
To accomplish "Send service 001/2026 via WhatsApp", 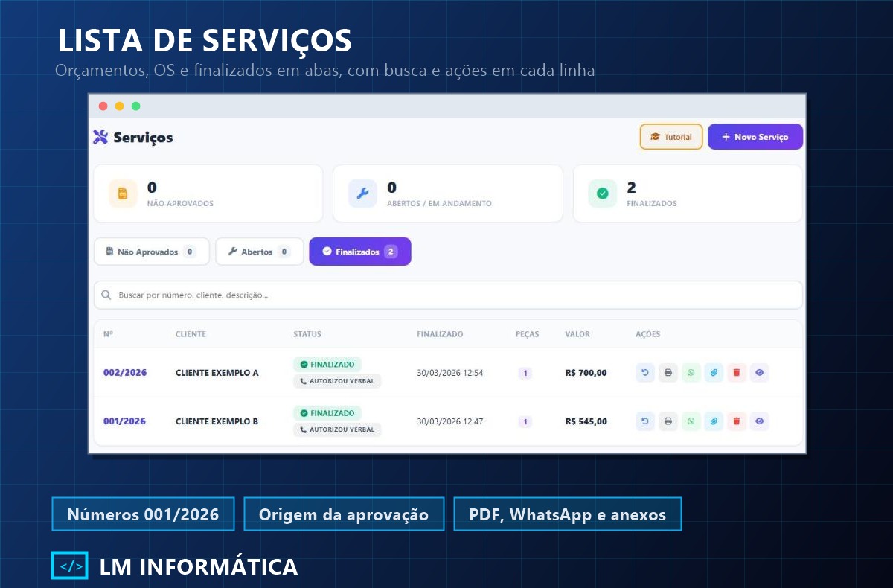I will click(x=691, y=421).
